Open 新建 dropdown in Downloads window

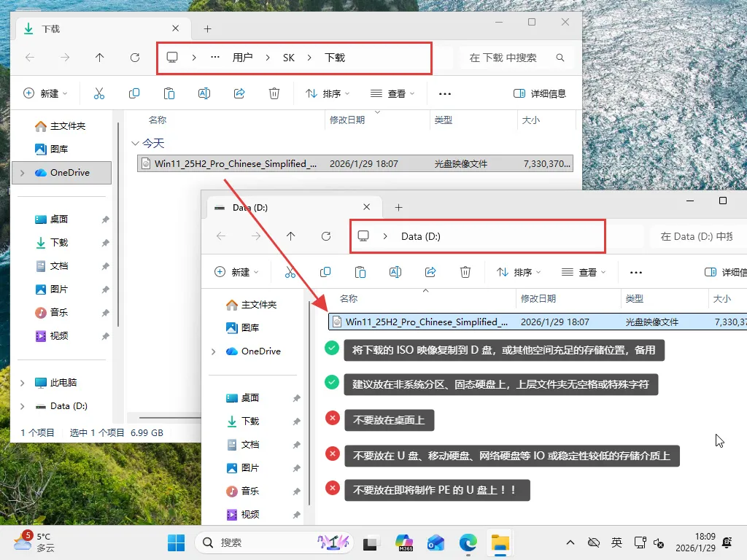pos(46,93)
